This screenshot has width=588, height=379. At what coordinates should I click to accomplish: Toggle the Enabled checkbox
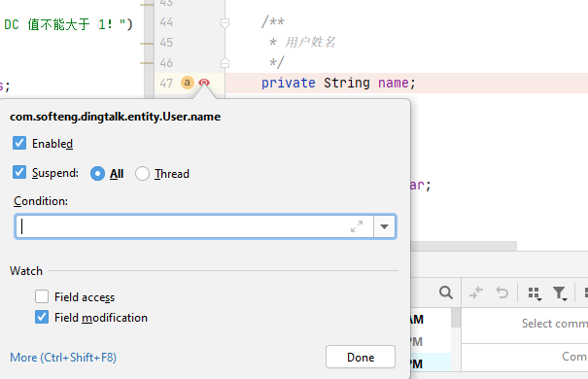coord(19,143)
